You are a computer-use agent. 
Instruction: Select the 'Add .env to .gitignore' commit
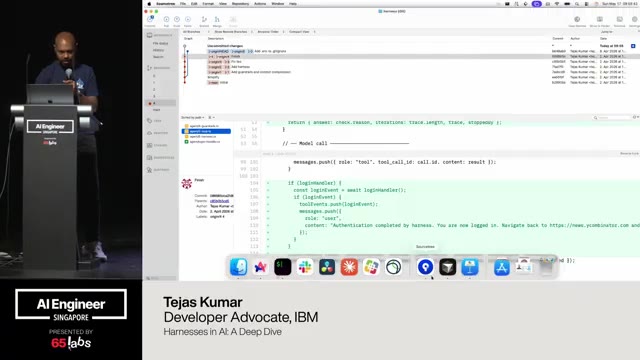pyautogui.click(x=408, y=51)
